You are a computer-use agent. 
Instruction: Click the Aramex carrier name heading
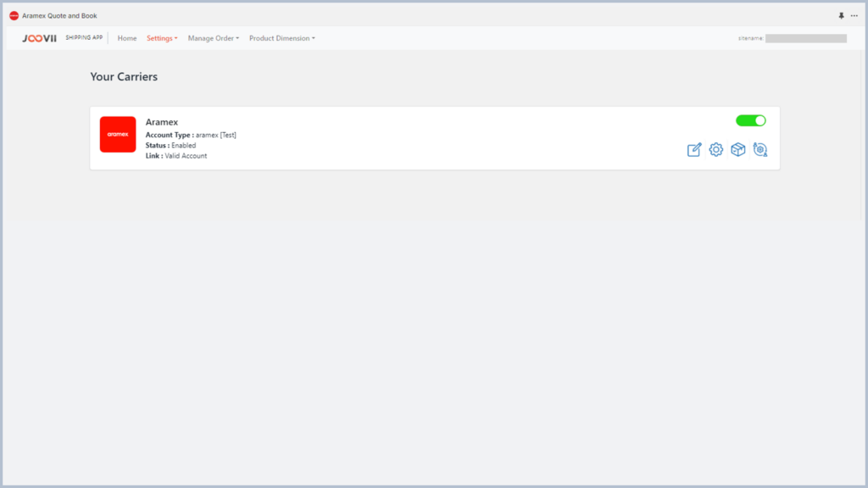click(162, 122)
